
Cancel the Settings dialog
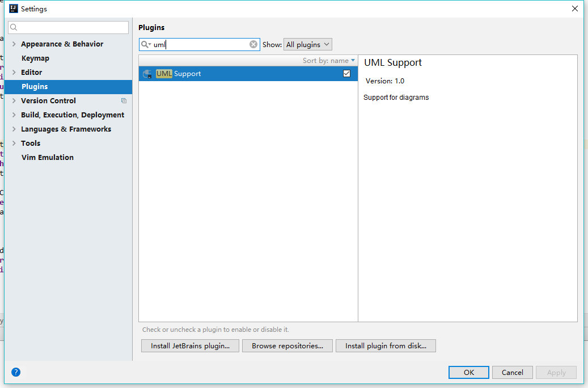click(512, 372)
